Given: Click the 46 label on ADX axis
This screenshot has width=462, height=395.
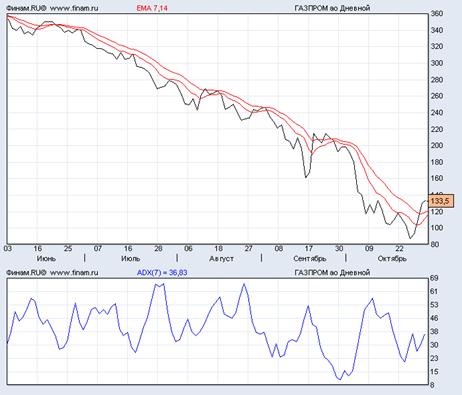Looking at the screenshot, I should pos(434,319).
